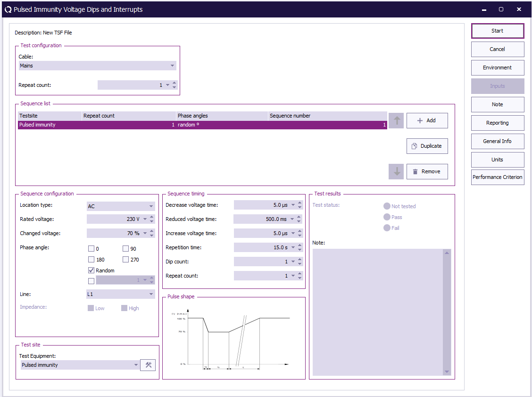Open test equipment settings wrench icon
Image resolution: width=532 pixels, height=397 pixels.
coord(148,365)
